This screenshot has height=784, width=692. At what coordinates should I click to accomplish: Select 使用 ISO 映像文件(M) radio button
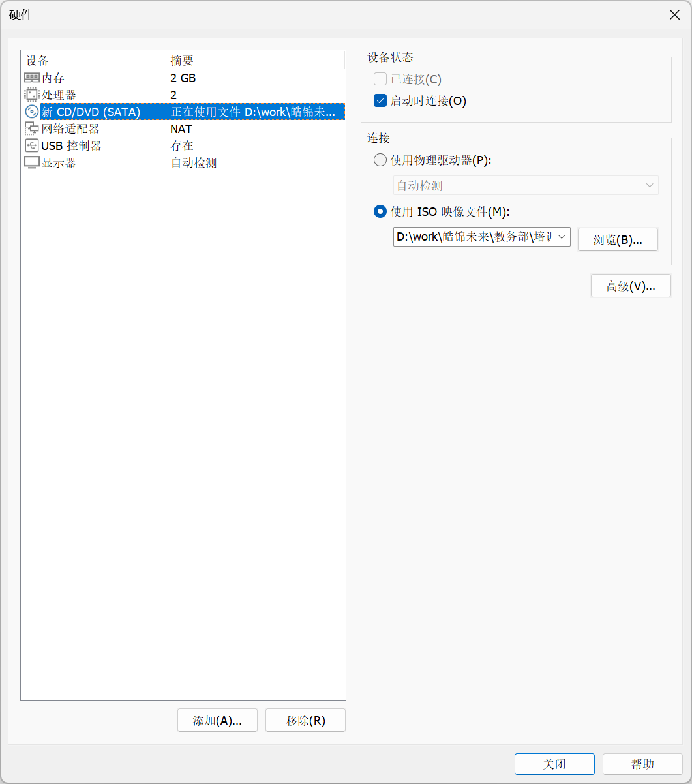point(380,212)
